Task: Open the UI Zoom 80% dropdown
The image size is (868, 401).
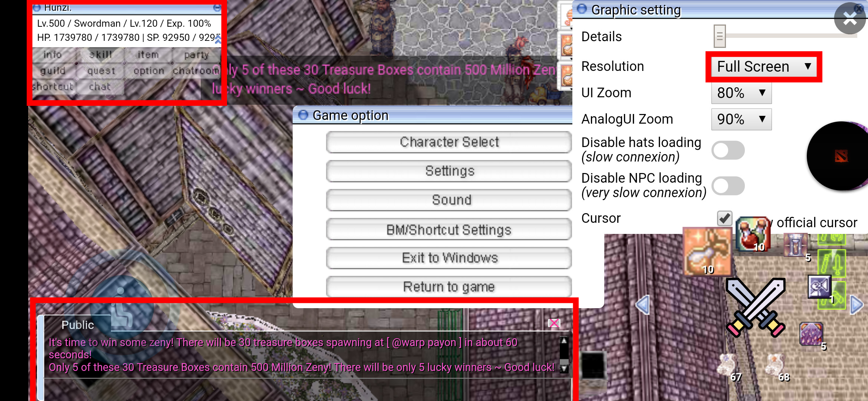Action: (x=741, y=93)
